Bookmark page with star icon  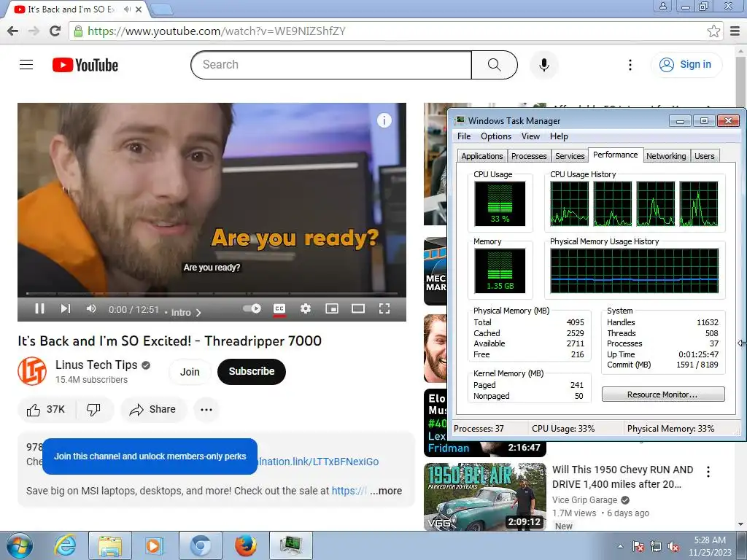coord(713,31)
